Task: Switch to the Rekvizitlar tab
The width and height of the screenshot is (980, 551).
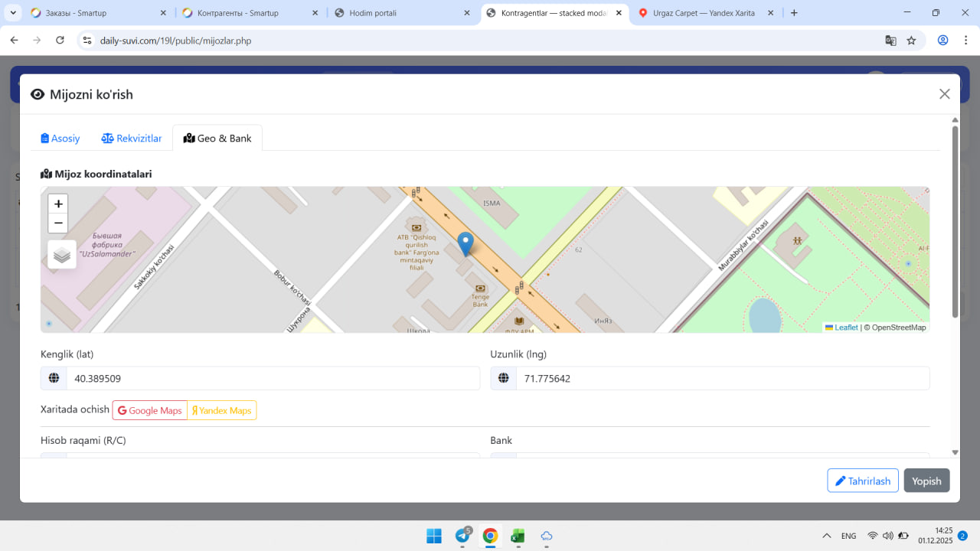Action: (x=132, y=139)
